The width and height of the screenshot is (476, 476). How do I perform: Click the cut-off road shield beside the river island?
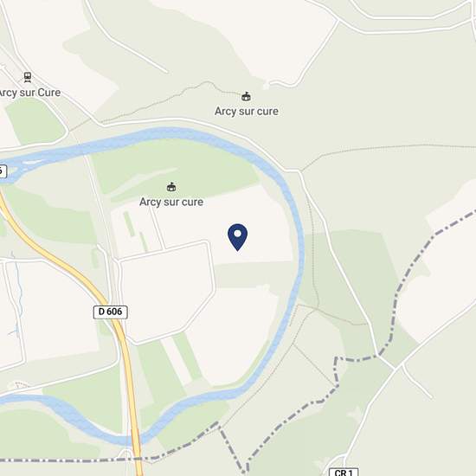(3, 171)
